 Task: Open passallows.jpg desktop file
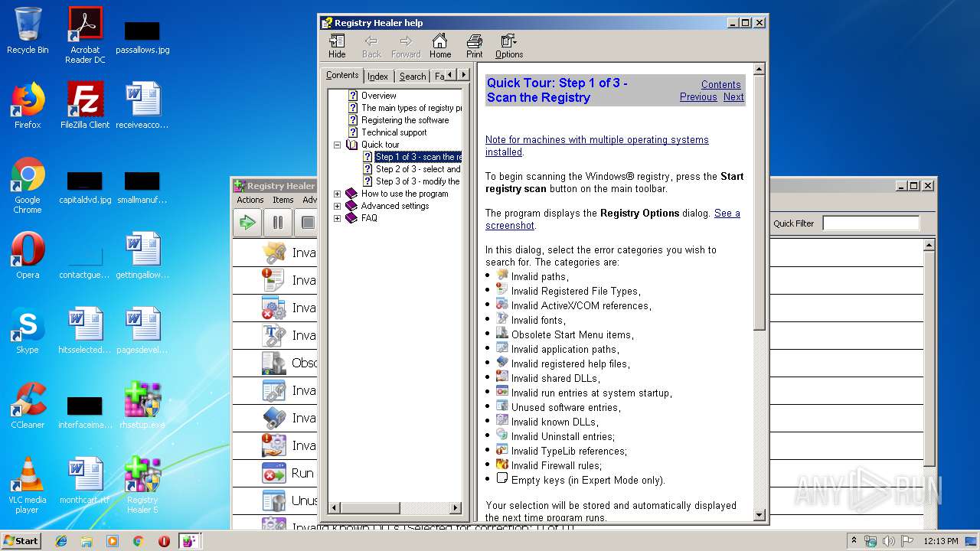point(142,37)
